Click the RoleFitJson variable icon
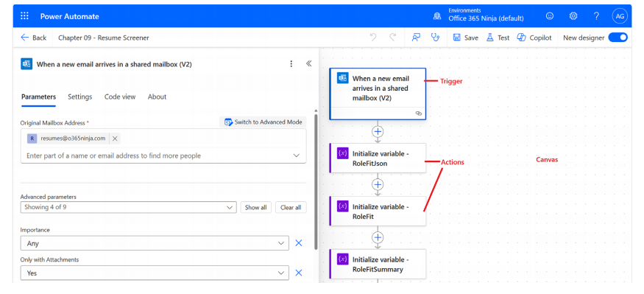This screenshot has width=644, height=294. tap(343, 154)
